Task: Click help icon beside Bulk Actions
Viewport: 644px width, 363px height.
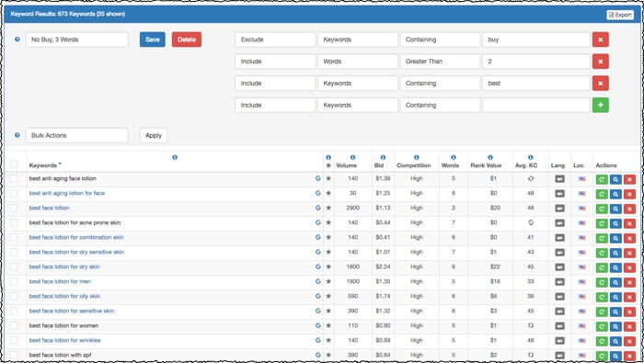Action: 17,135
